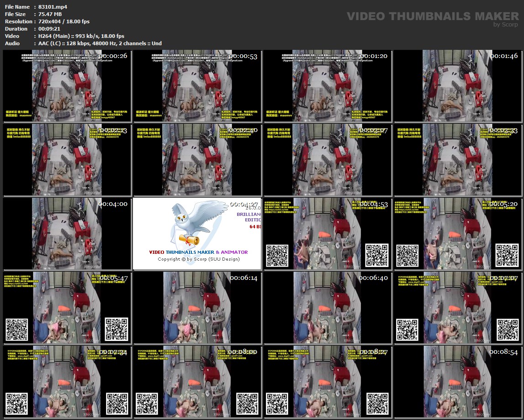This screenshot has height=420, width=524.
Task: Open the frame at 00:01:46
Action: (458, 86)
